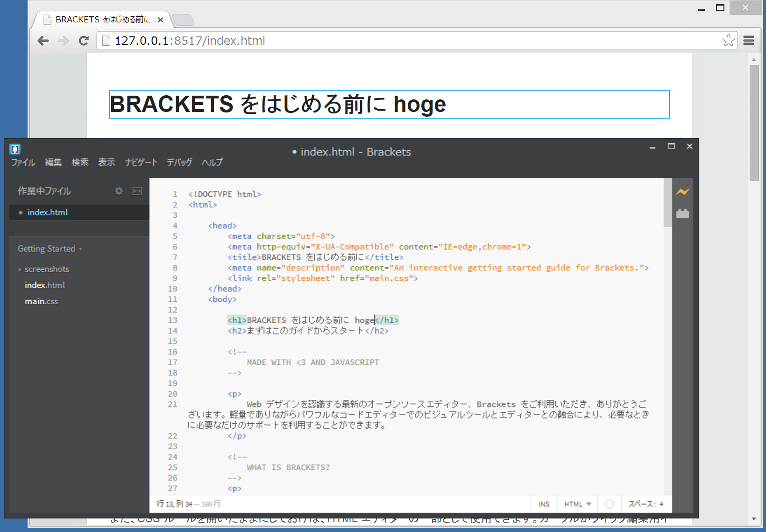
Task: Click the linting status circle indicator
Action: [x=609, y=504]
